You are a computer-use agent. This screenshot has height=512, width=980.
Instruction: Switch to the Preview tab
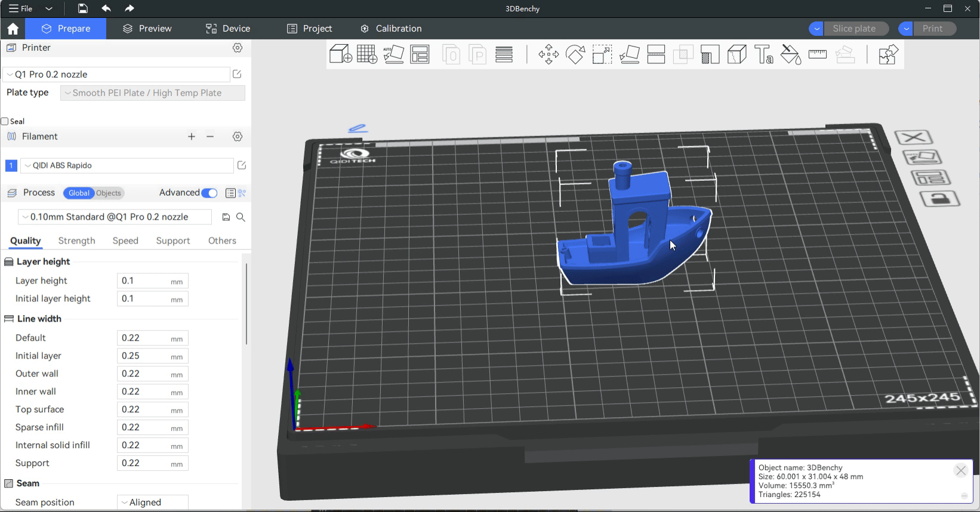(147, 29)
